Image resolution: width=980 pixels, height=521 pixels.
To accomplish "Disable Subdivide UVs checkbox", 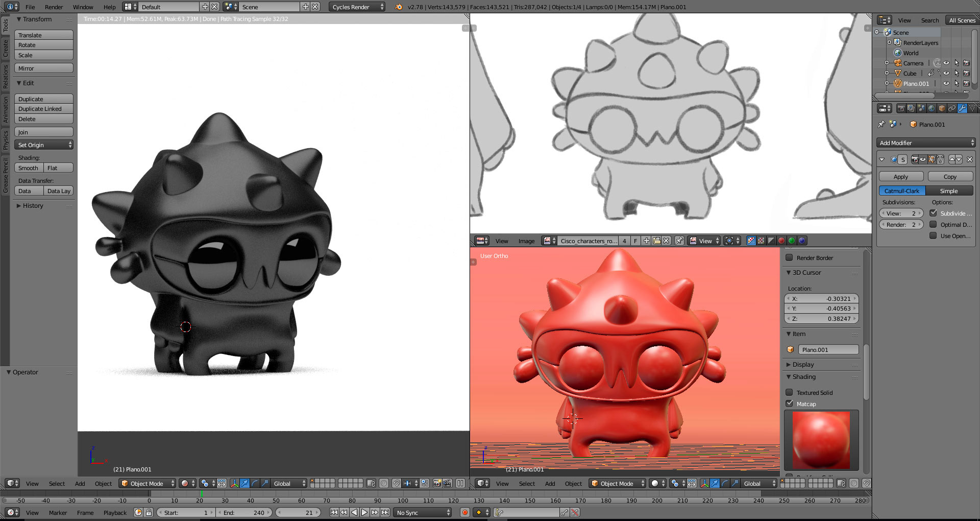I will (933, 213).
